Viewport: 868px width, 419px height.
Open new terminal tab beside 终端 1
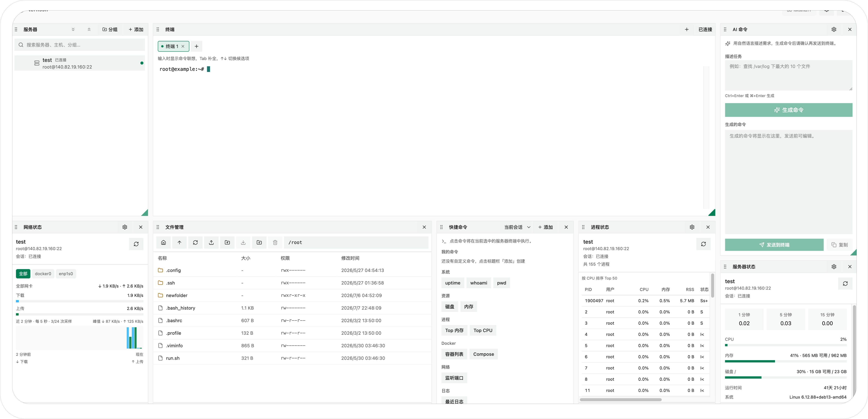(196, 46)
